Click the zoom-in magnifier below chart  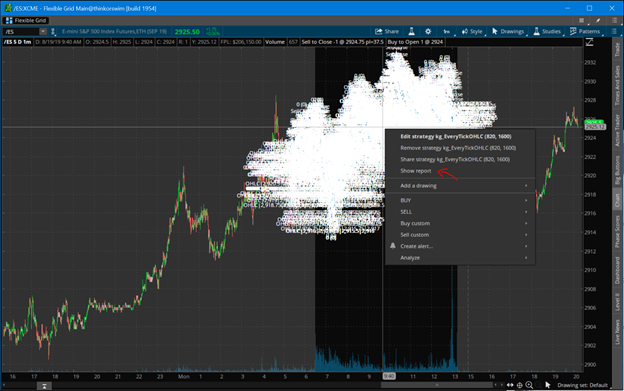pyautogui.click(x=529, y=385)
